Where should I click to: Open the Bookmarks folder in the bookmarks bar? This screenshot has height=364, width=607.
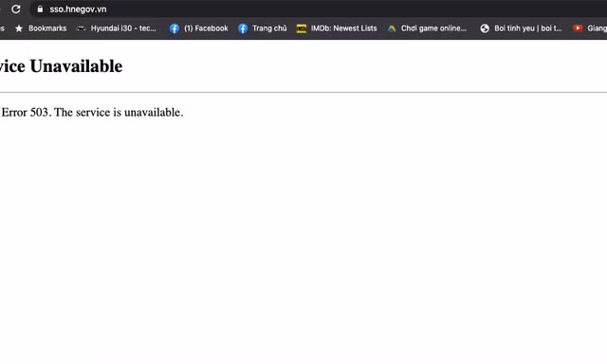tap(41, 28)
